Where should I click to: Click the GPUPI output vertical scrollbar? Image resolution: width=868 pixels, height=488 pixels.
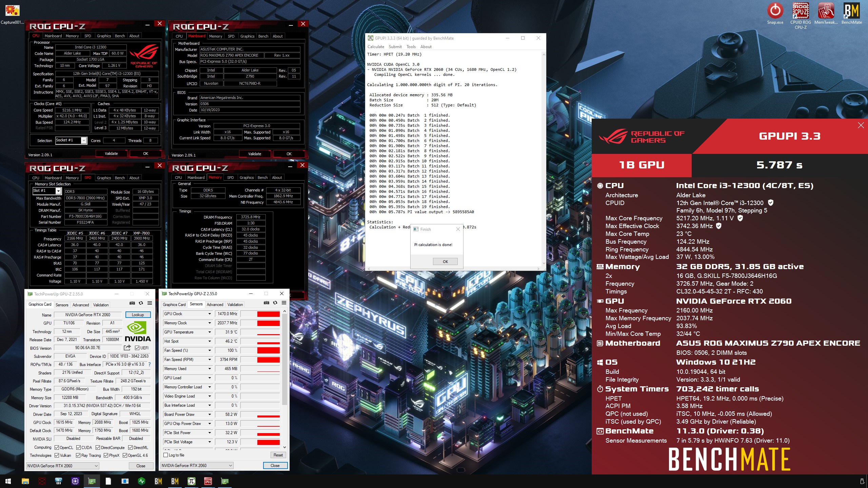coord(544,159)
